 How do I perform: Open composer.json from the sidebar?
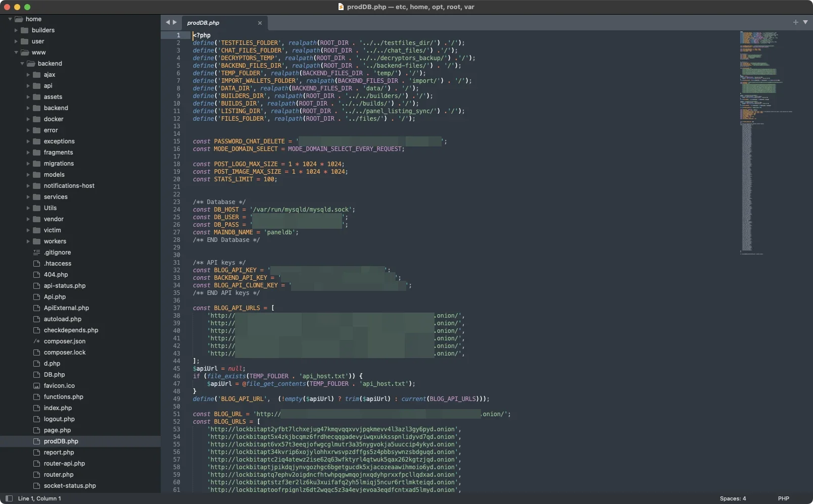pyautogui.click(x=64, y=341)
